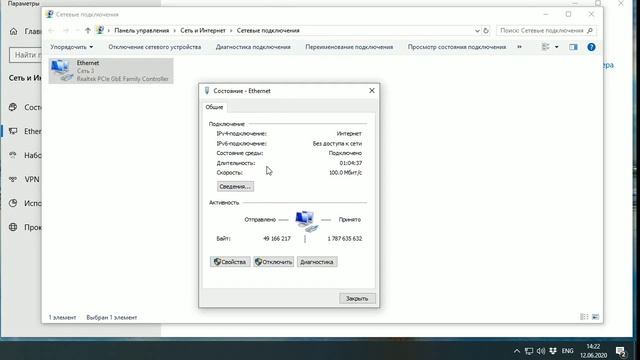Open the notification center icon
The width and height of the screenshot is (640, 360).
coord(621,351)
